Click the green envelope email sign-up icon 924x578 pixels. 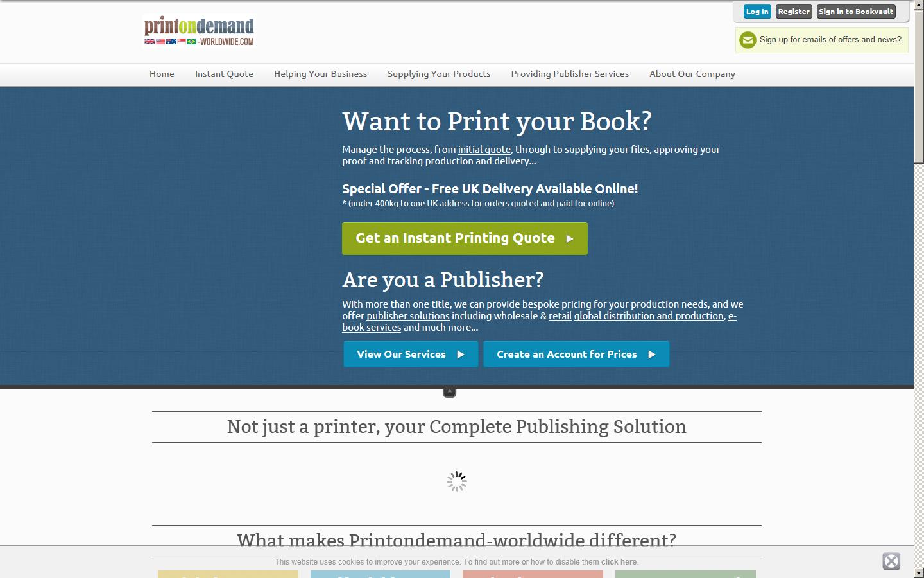pyautogui.click(x=748, y=40)
